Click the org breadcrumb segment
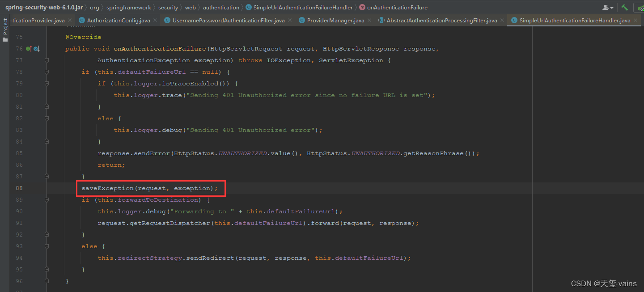The height and width of the screenshot is (292, 644). click(94, 8)
